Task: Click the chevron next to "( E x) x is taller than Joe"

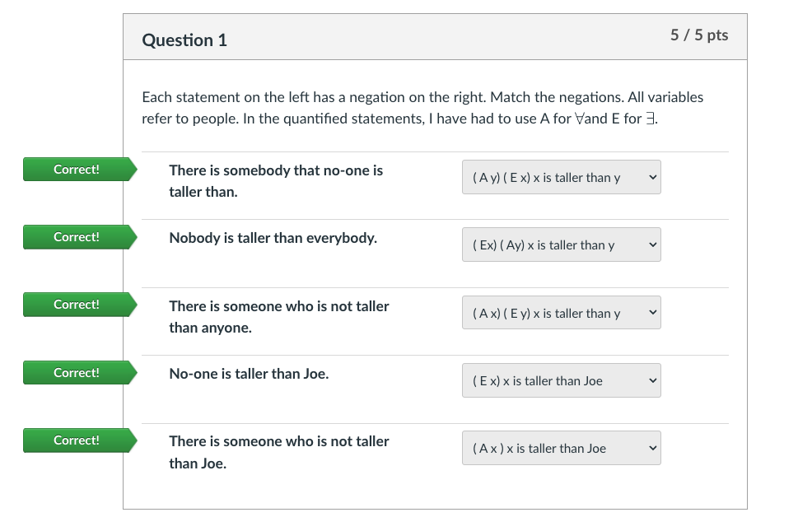Action: click(652, 380)
